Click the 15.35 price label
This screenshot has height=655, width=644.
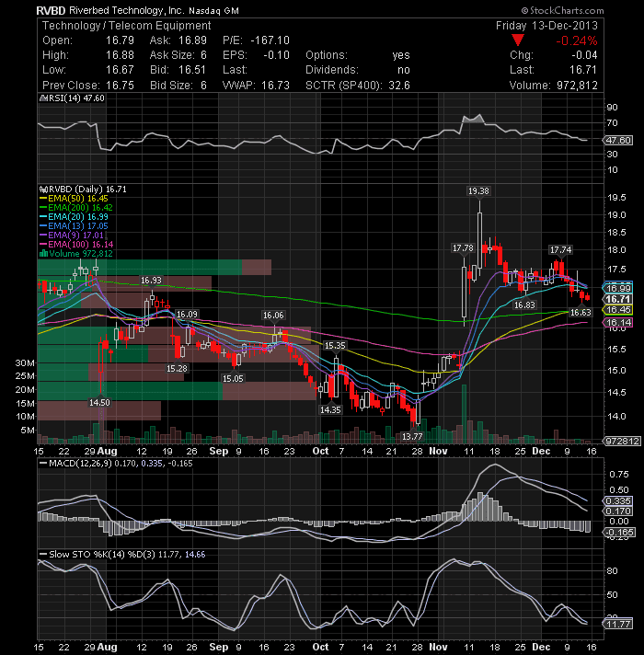335,346
